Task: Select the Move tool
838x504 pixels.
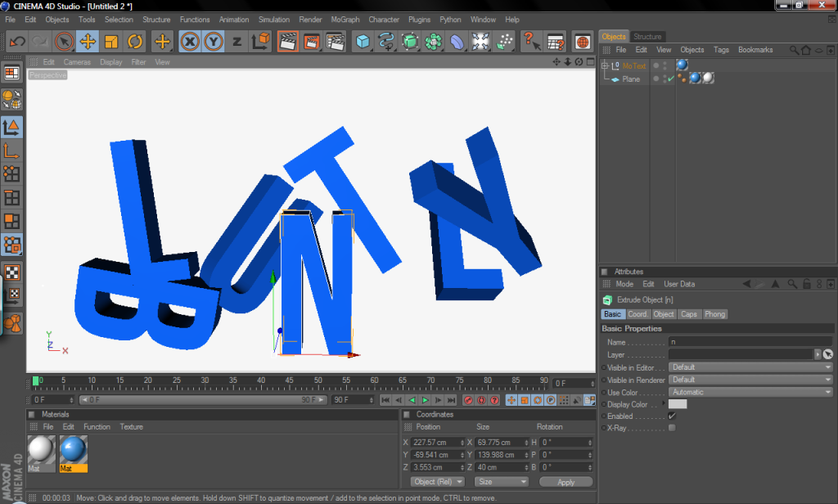Action: 88,41
